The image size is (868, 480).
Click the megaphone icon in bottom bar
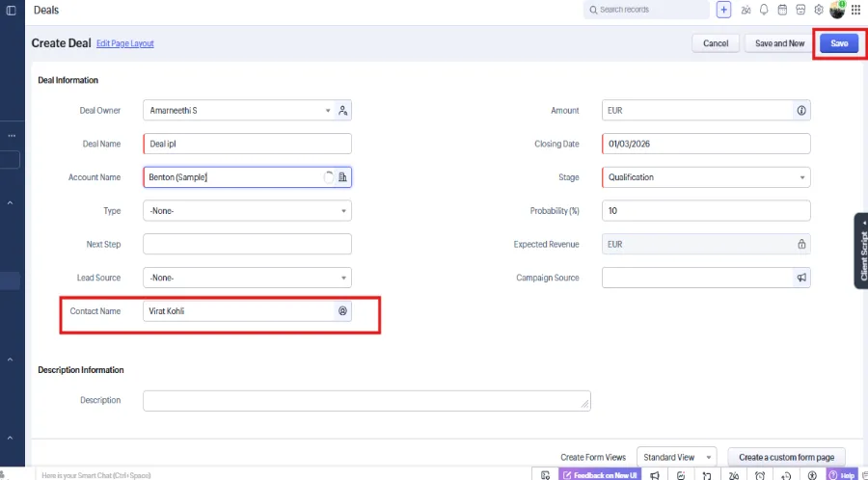tap(655, 475)
